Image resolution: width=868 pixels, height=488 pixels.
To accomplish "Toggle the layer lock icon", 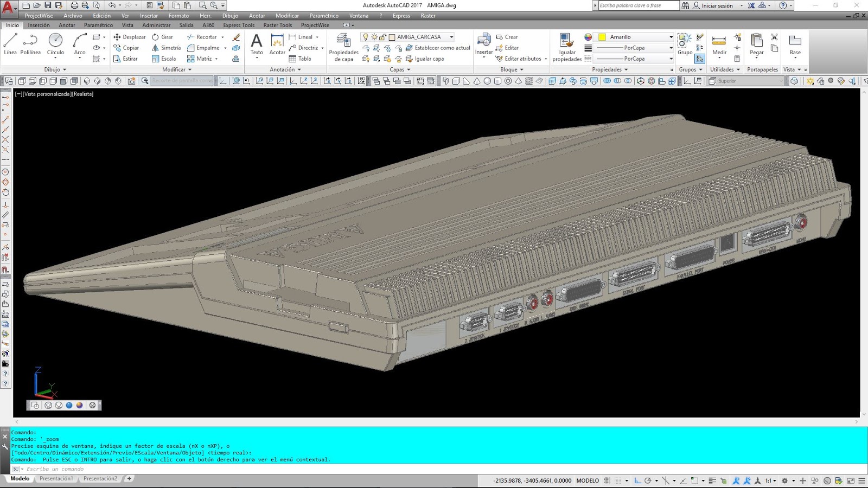I will [x=382, y=37].
